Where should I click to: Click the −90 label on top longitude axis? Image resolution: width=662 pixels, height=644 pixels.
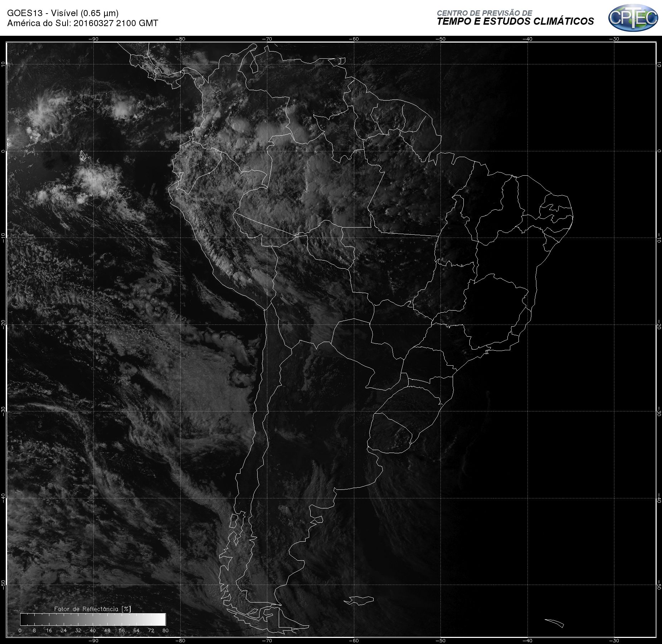(93, 39)
